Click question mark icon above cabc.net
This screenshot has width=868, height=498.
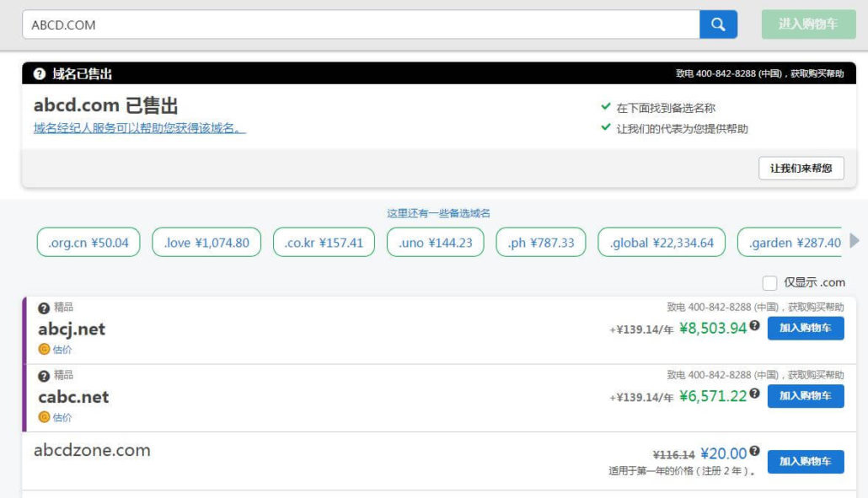coord(44,375)
